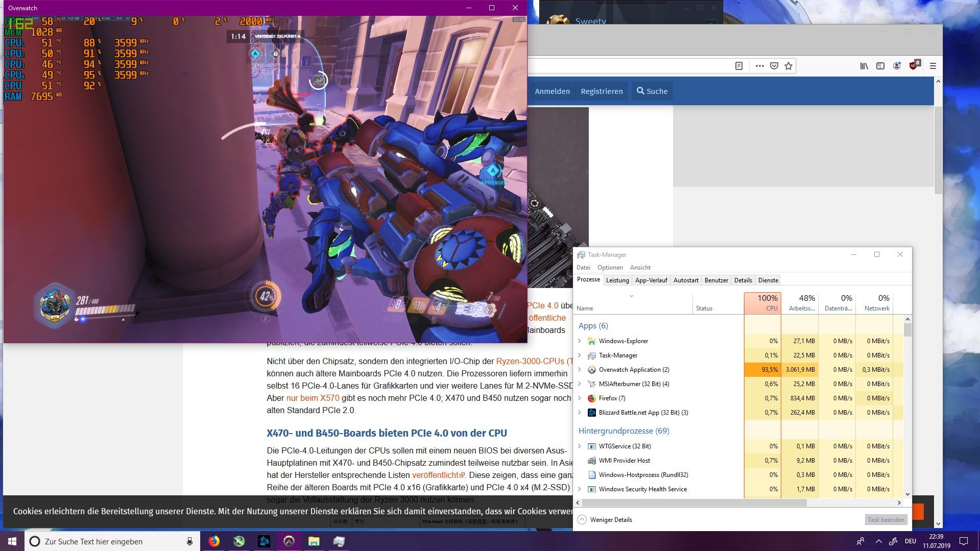The image size is (980, 551).
Task: Expand Windows Security Health Service row
Action: tap(580, 489)
